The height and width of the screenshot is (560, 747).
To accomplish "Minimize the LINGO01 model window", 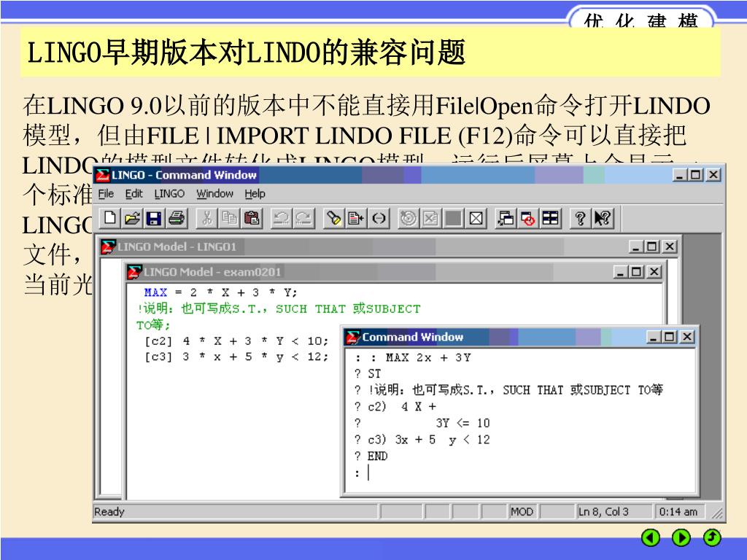I will 636,246.
